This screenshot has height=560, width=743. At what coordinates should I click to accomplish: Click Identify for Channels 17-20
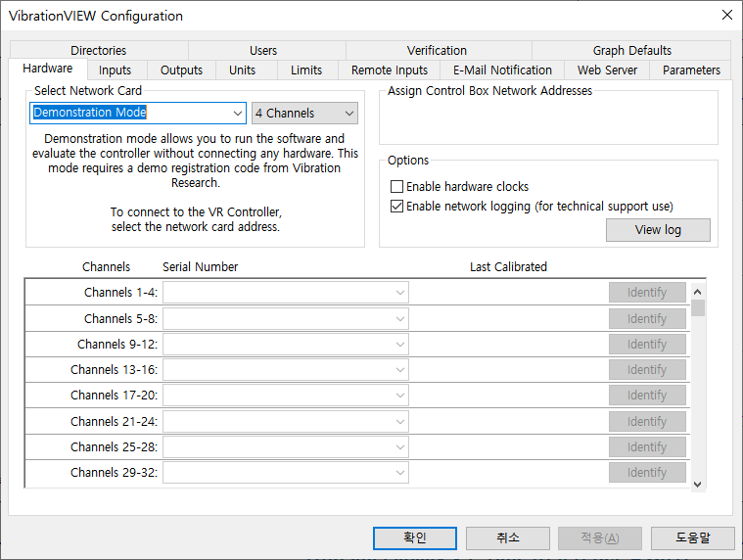pyautogui.click(x=647, y=396)
